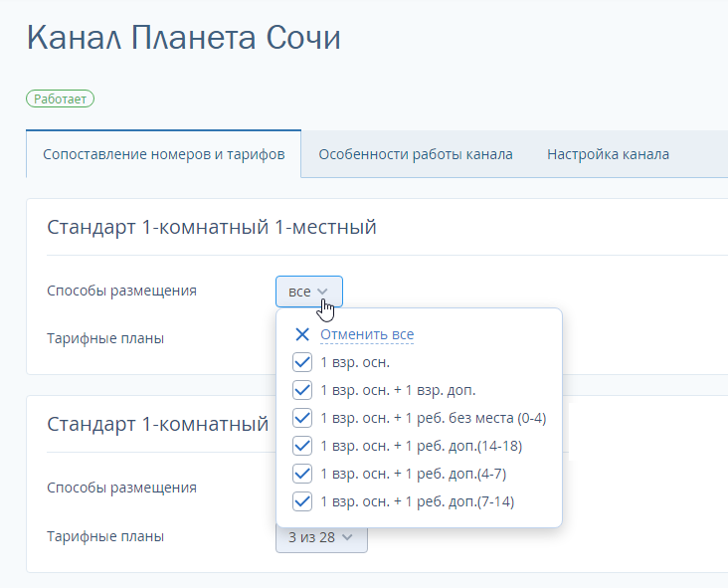Image resolution: width=728 pixels, height=588 pixels.
Task: Uncheck the '1 взр. осн.' checkbox
Action: click(302, 362)
